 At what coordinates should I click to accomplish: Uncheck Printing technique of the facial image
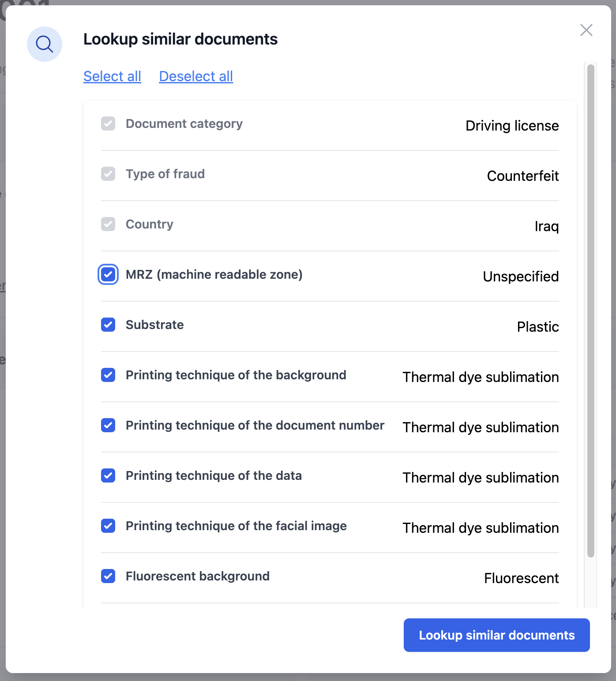108,526
